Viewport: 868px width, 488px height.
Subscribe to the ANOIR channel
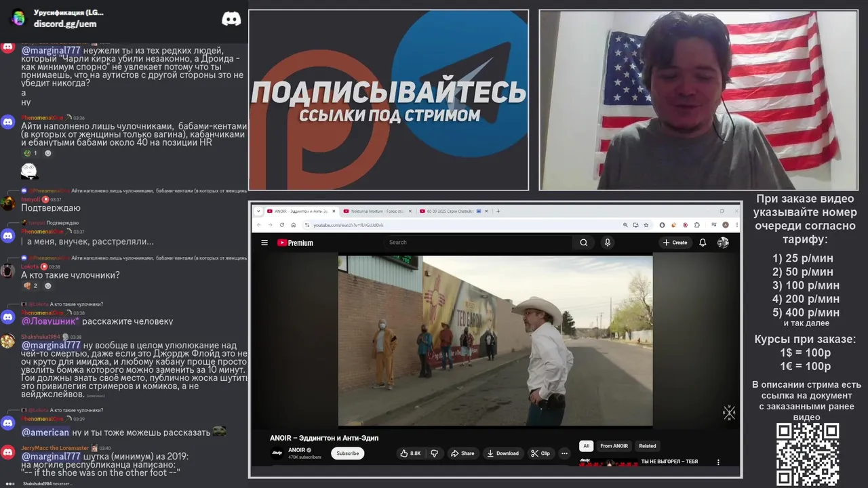pos(348,453)
